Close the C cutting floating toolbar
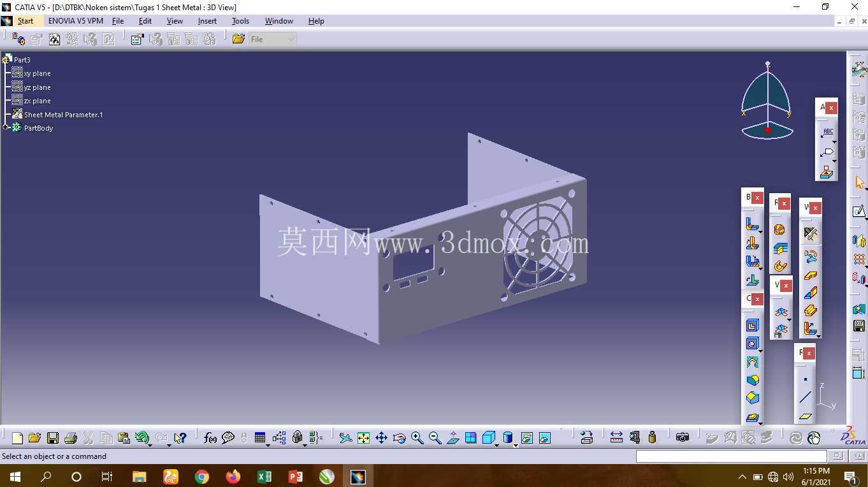 [757, 299]
